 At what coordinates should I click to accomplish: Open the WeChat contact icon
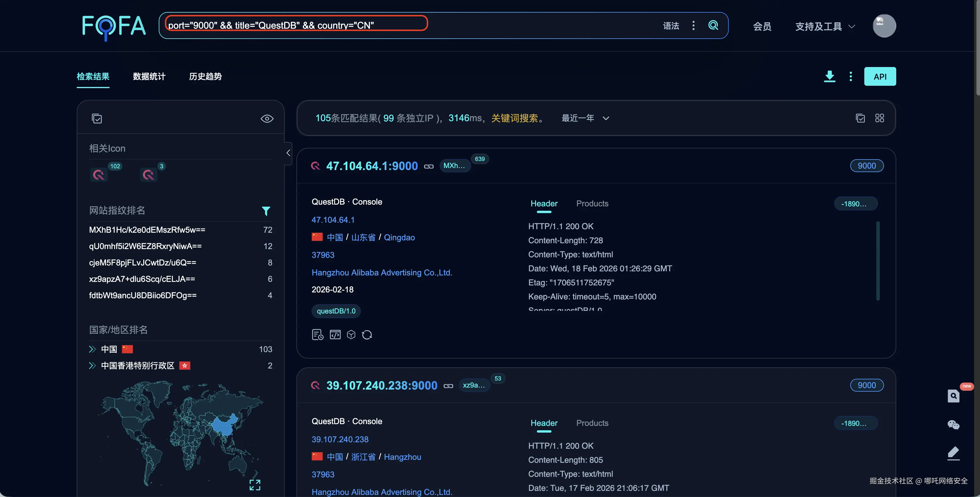(x=953, y=424)
